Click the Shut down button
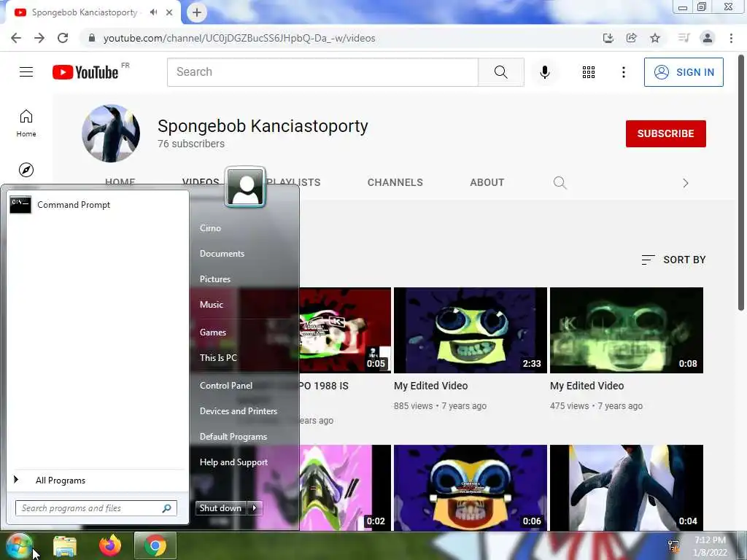The image size is (747, 560). pyautogui.click(x=221, y=508)
